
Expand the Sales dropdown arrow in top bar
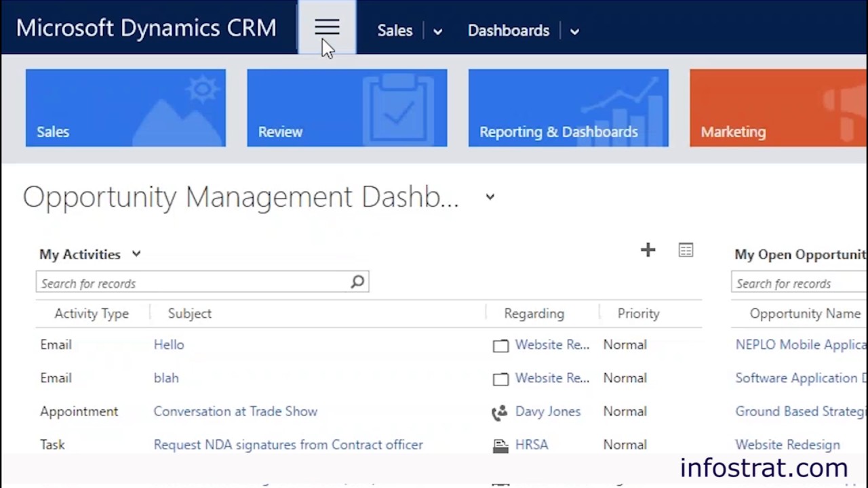pyautogui.click(x=437, y=31)
